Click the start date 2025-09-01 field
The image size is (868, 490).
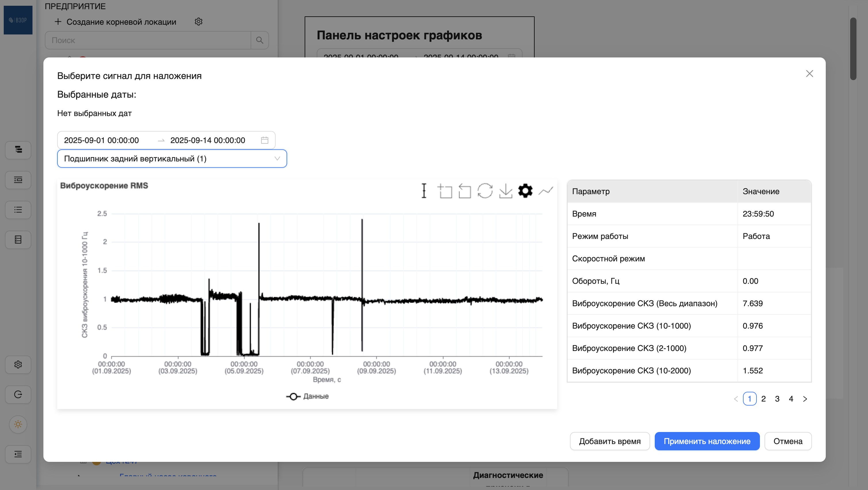[101, 140]
